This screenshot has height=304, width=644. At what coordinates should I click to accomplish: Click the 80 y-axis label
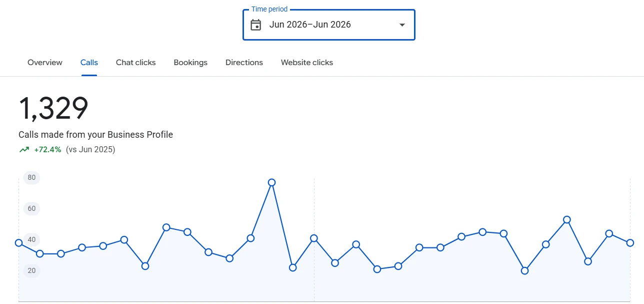[31, 177]
